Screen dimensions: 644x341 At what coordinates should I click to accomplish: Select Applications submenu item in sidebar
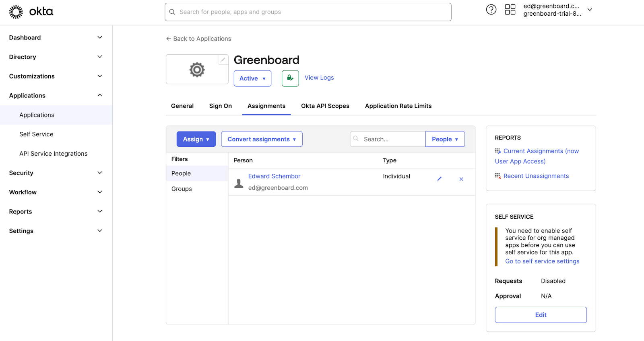pyautogui.click(x=56, y=115)
